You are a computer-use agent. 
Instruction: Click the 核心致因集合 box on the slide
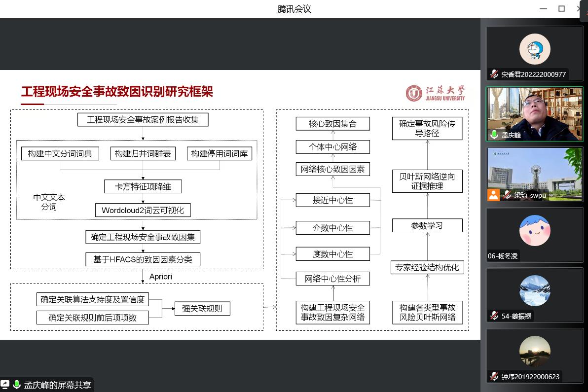point(332,124)
